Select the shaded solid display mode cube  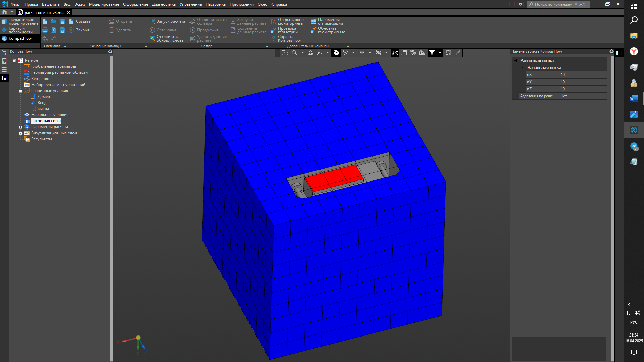pyautogui.click(x=336, y=53)
